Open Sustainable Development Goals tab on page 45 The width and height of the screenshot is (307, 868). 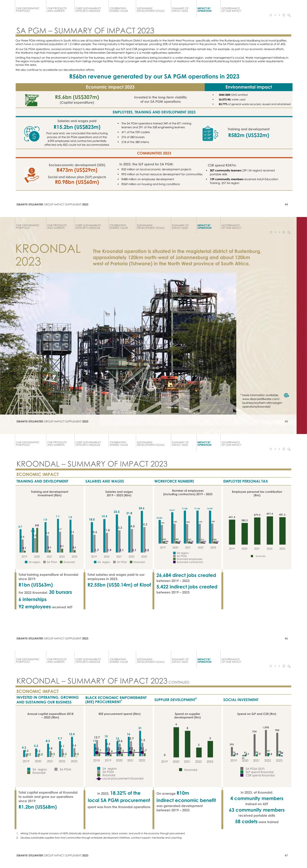point(150,227)
